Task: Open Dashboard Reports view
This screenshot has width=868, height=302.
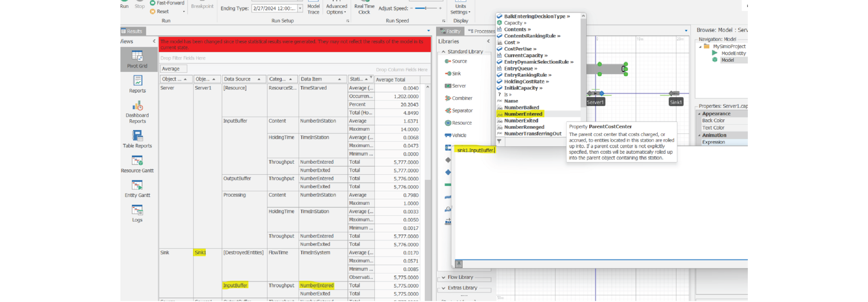Action: click(137, 112)
